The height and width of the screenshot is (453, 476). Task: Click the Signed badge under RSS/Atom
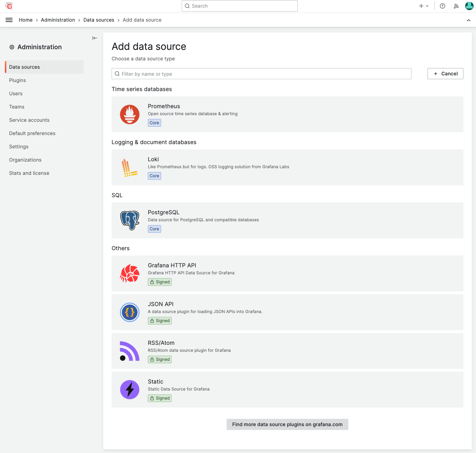(x=160, y=359)
